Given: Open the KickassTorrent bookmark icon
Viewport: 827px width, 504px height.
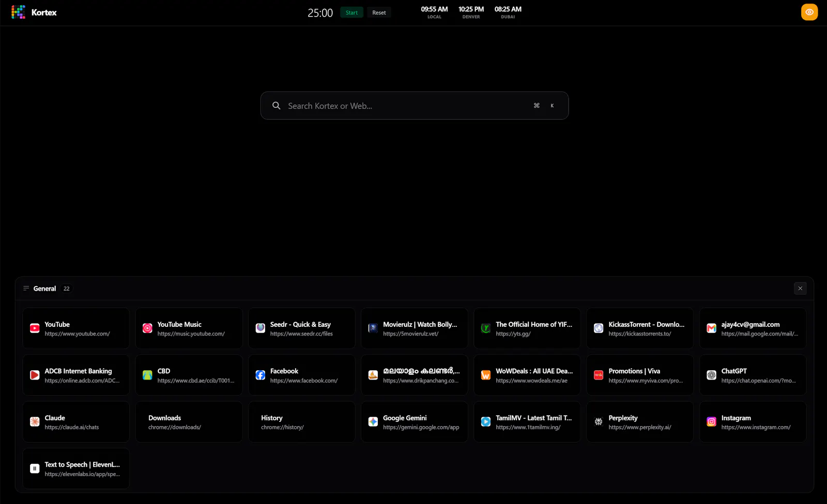Looking at the screenshot, I should [x=599, y=328].
